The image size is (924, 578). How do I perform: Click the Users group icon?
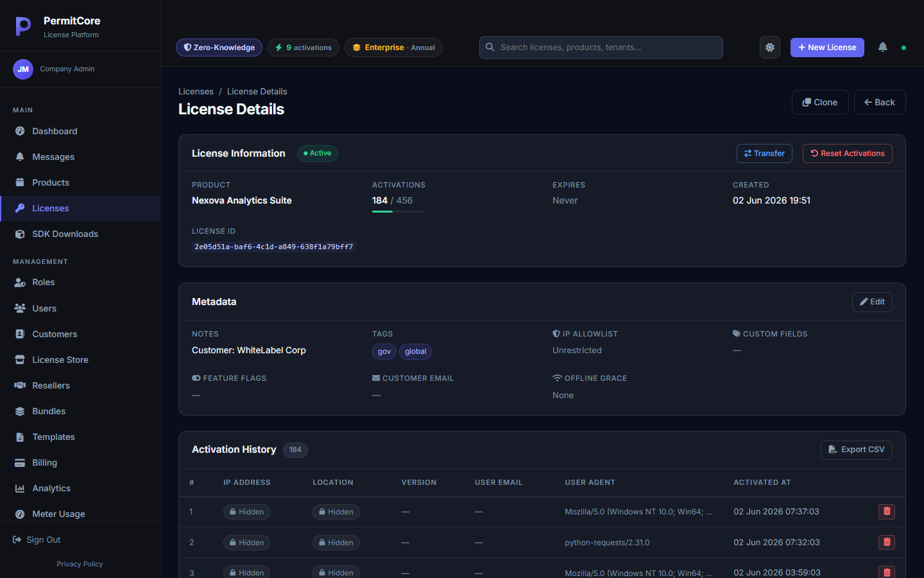coord(20,308)
